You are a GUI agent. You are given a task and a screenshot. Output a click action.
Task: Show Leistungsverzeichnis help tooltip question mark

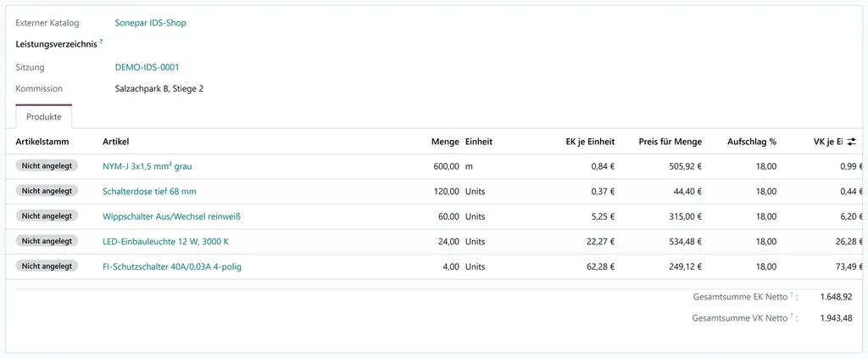tap(102, 42)
